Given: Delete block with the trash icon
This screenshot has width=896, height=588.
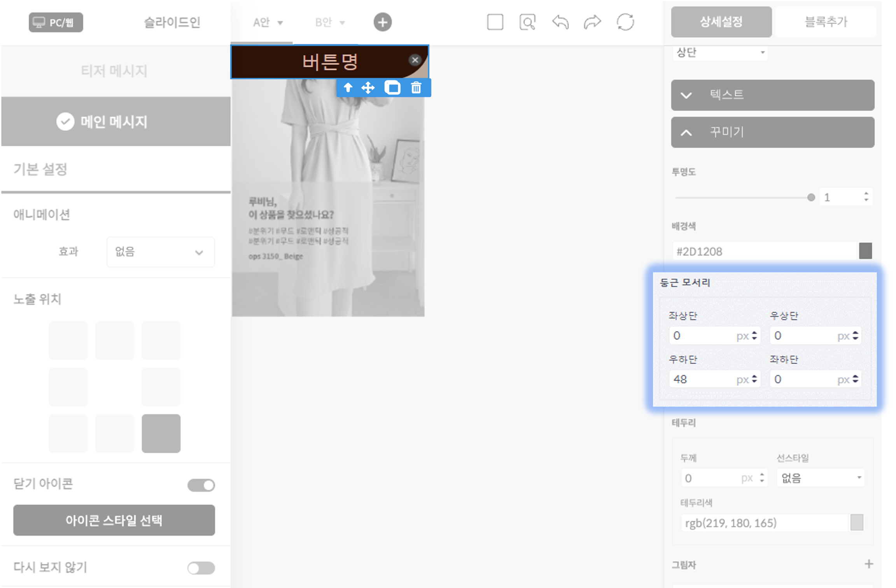Looking at the screenshot, I should (x=416, y=88).
